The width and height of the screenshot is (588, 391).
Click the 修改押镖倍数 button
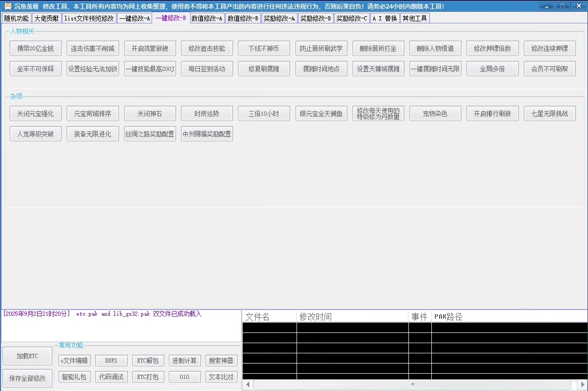click(493, 48)
